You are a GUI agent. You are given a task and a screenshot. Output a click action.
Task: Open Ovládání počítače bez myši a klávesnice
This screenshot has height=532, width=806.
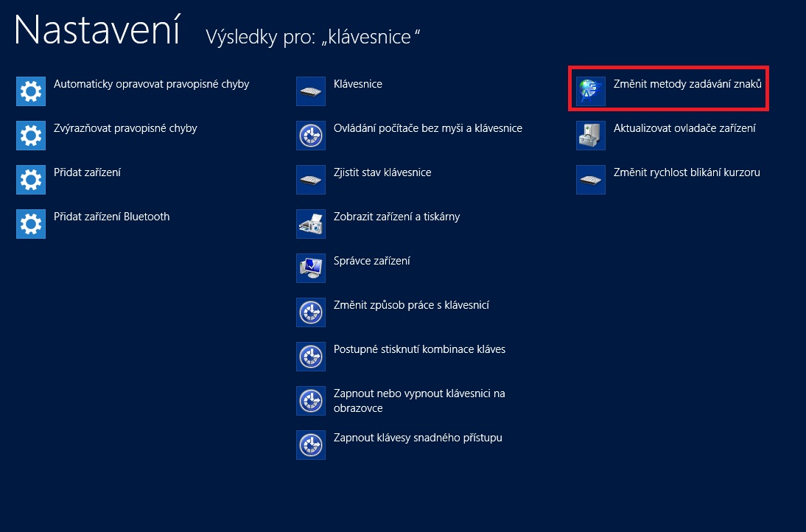pos(427,128)
